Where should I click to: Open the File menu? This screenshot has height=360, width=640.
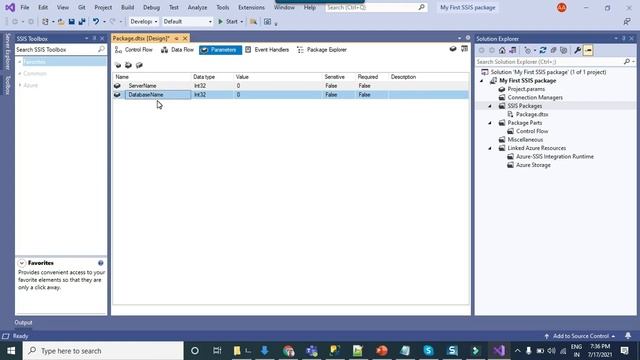(24, 7)
